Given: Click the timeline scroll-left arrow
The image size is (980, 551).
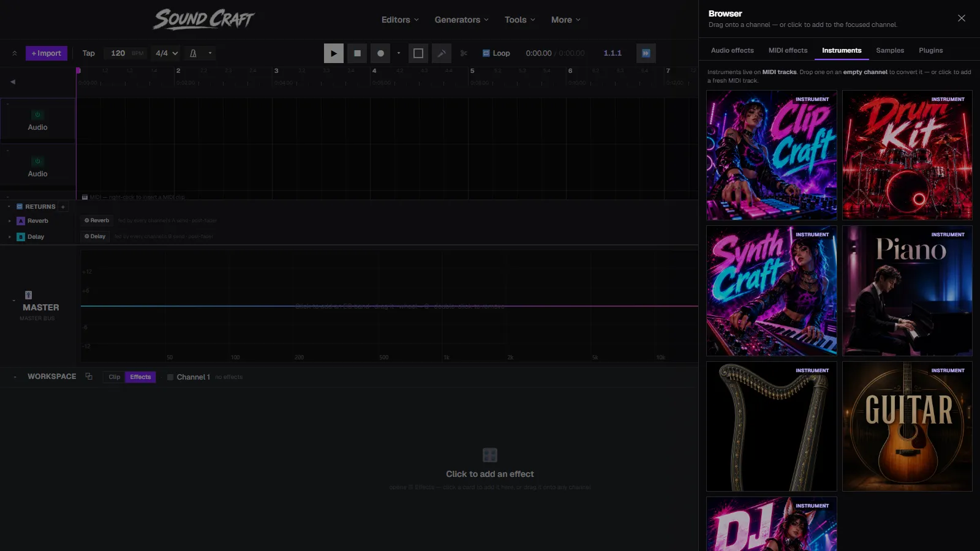Looking at the screenshot, I should (13, 81).
